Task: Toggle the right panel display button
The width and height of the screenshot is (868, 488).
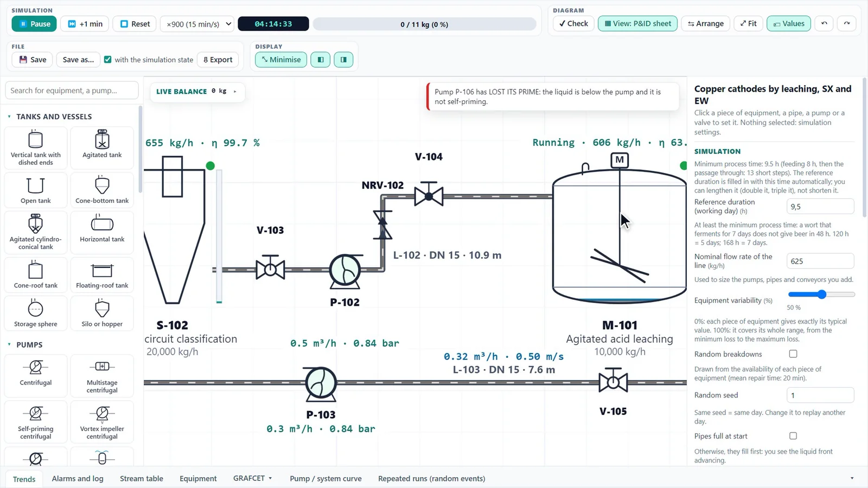Action: click(343, 60)
